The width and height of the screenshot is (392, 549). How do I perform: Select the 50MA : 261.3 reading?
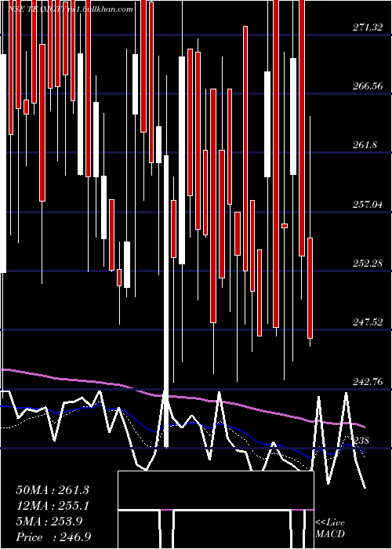click(x=53, y=490)
